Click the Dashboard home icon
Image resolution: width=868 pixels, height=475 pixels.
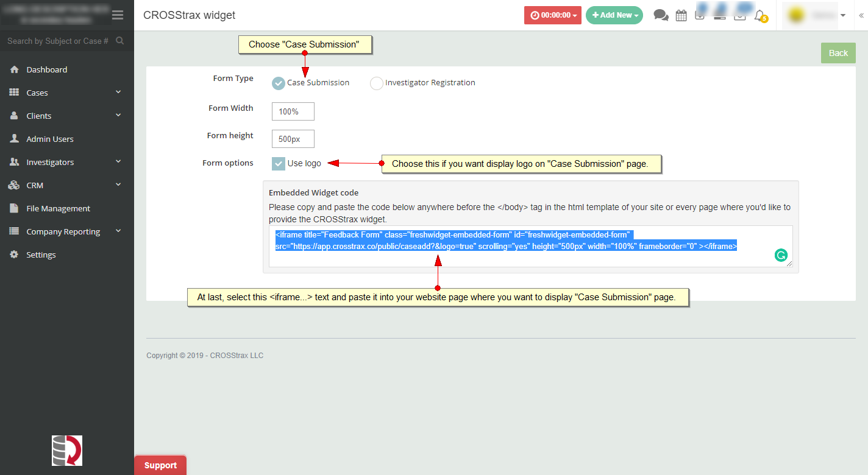(15, 69)
